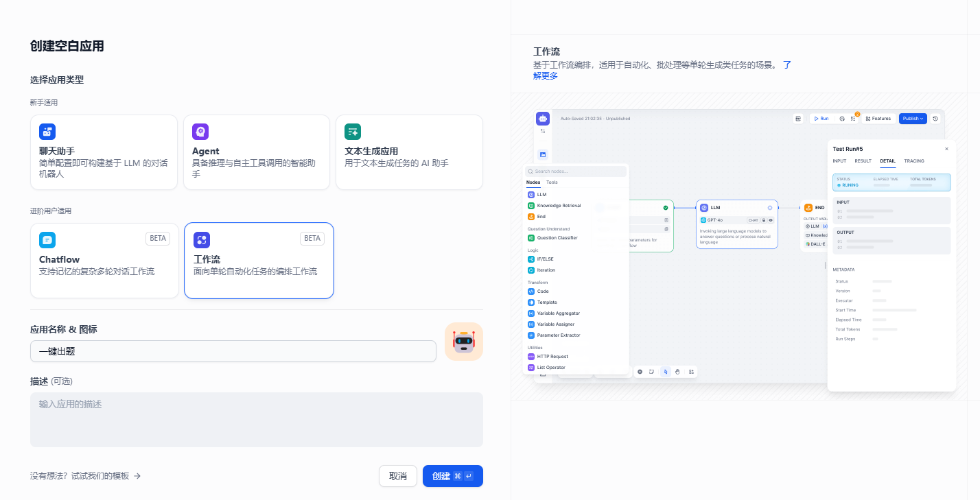Select the 聊天助手 app type icon

point(47,132)
